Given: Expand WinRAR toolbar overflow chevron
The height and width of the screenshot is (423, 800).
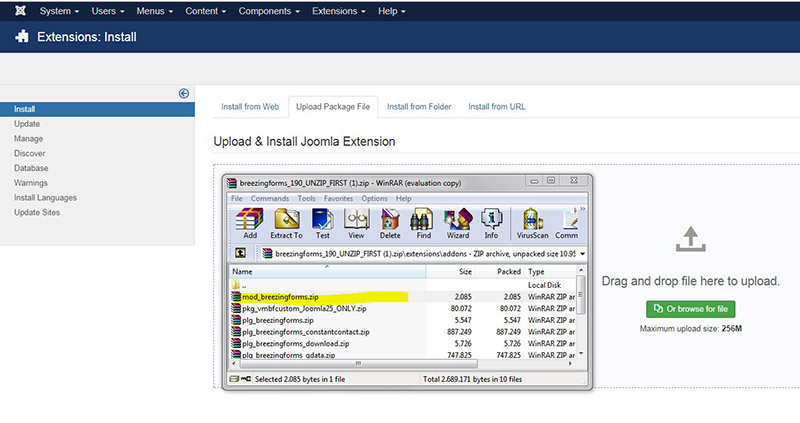Looking at the screenshot, I should 583,209.
